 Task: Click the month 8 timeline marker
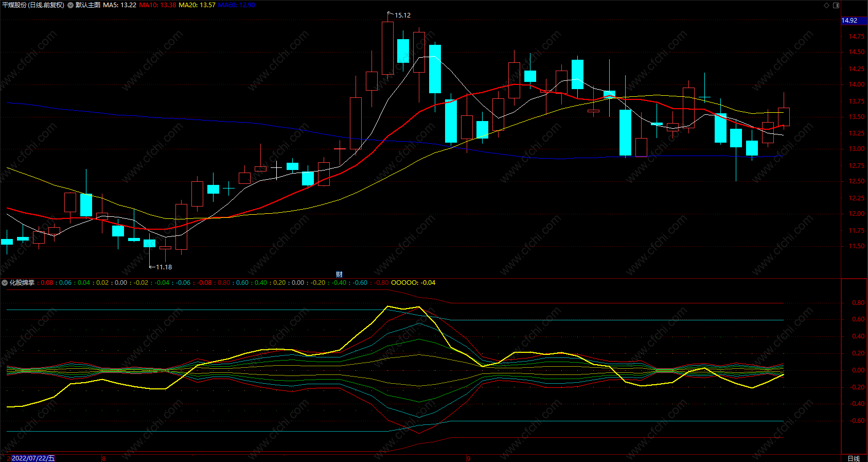pos(104,458)
